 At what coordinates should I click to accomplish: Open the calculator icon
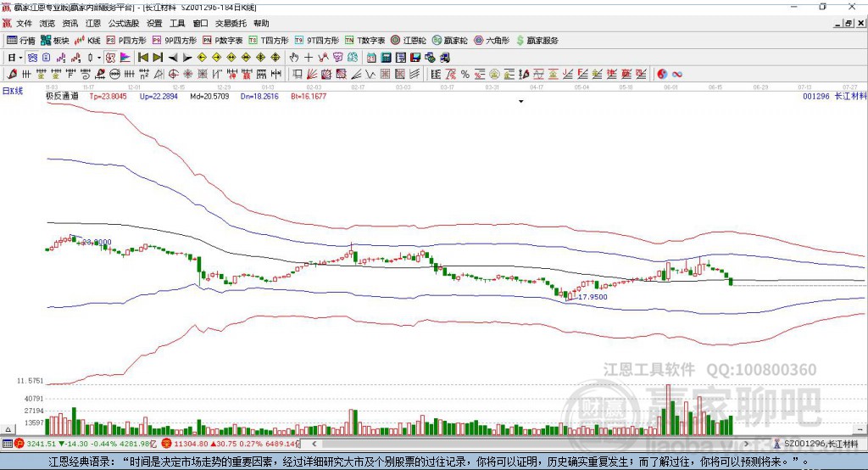(x=387, y=58)
